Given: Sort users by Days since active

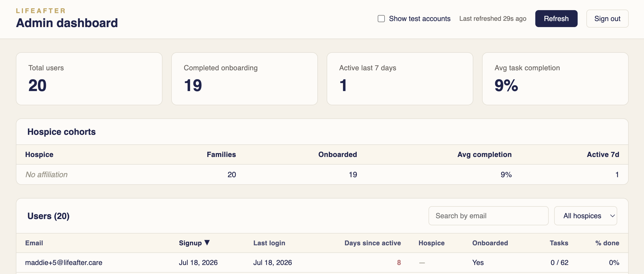Looking at the screenshot, I should [x=373, y=243].
